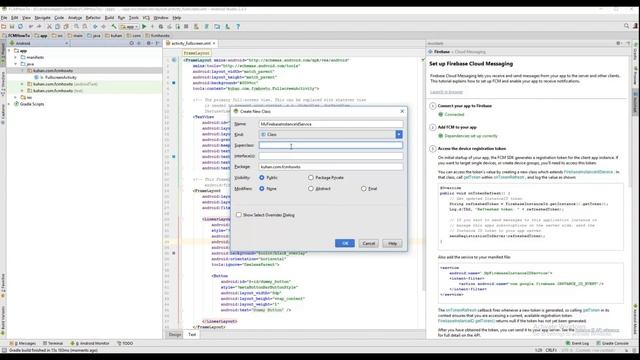This screenshot has width=640, height=360.
Task: Expand kuhan.com.fcmhowto (androidTest) package
Action: [22, 84]
